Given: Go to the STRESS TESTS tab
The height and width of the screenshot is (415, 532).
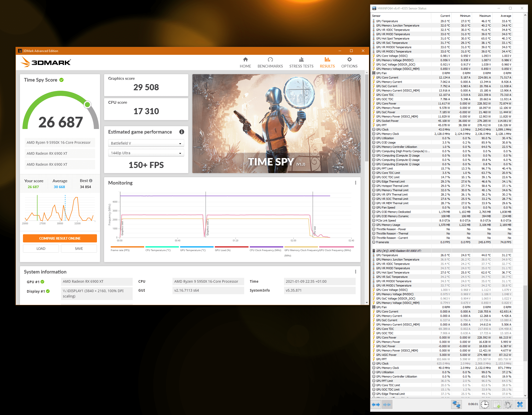Looking at the screenshot, I should point(301,62).
